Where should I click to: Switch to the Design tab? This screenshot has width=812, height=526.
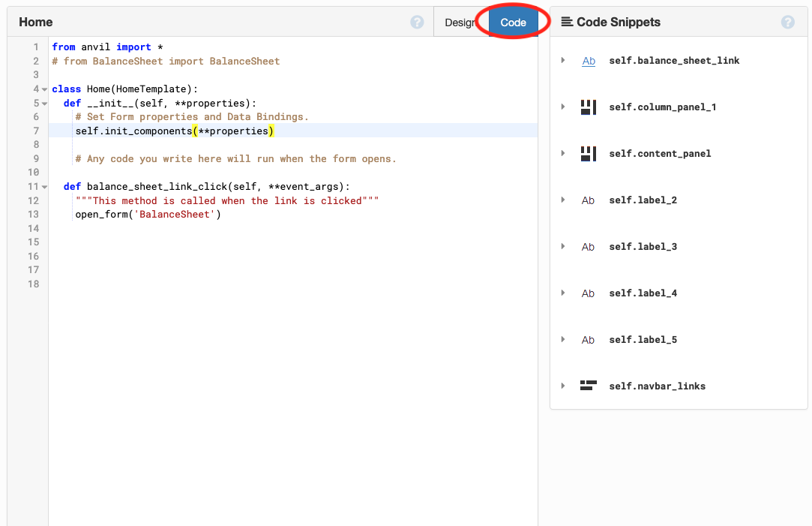pyautogui.click(x=460, y=22)
